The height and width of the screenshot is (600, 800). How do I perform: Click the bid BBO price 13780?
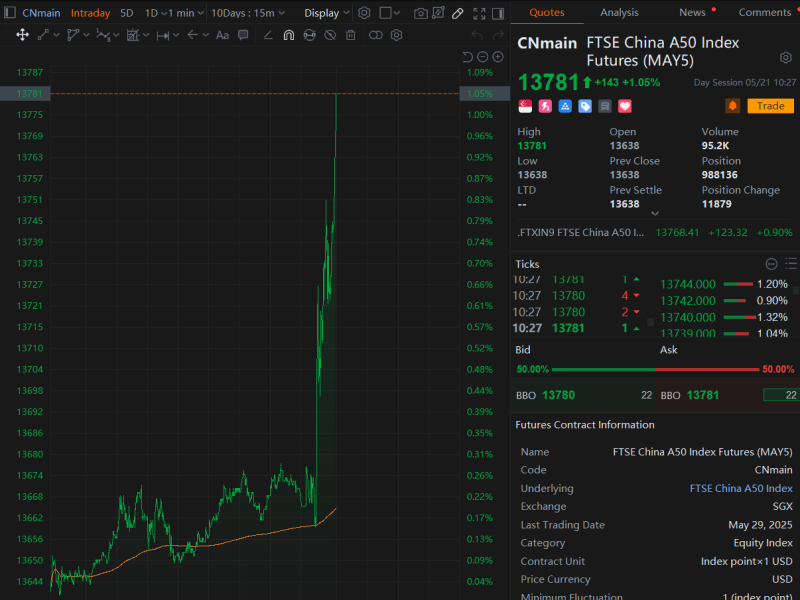point(558,395)
